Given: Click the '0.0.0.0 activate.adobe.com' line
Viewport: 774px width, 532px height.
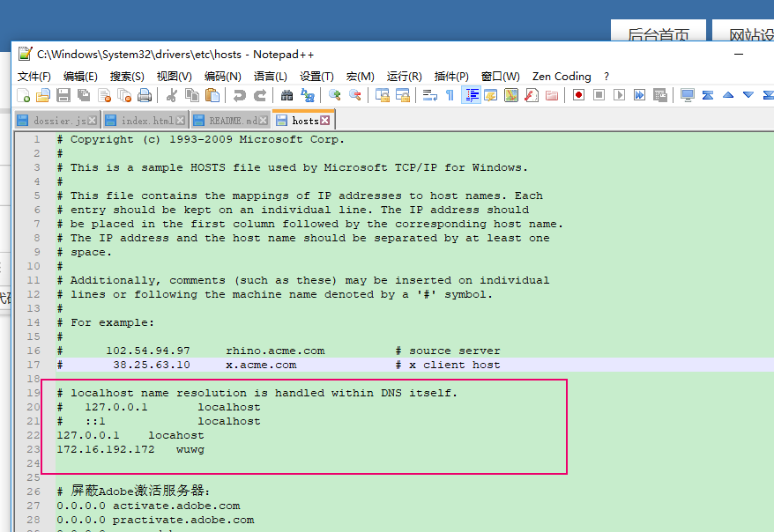Looking at the screenshot, I should (148, 506).
